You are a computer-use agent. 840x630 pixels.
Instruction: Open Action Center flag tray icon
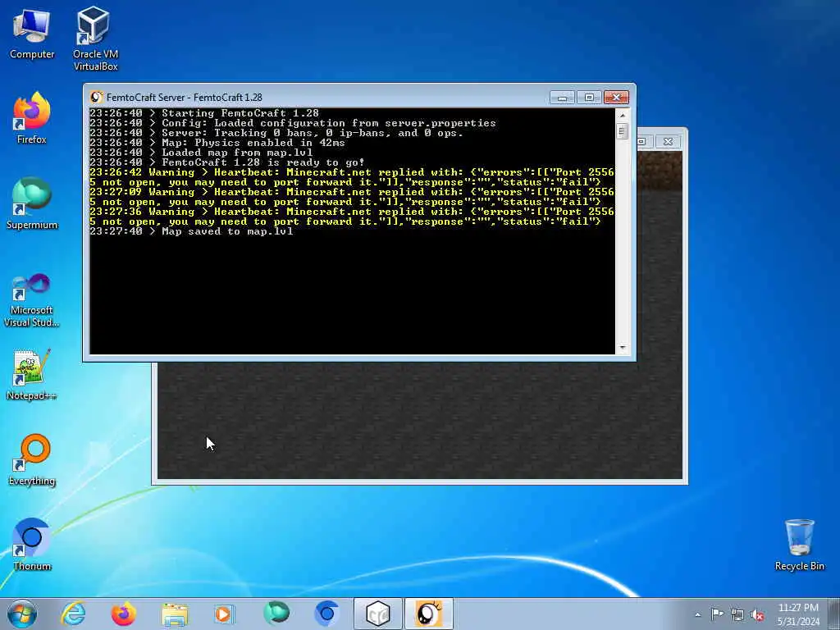717,614
